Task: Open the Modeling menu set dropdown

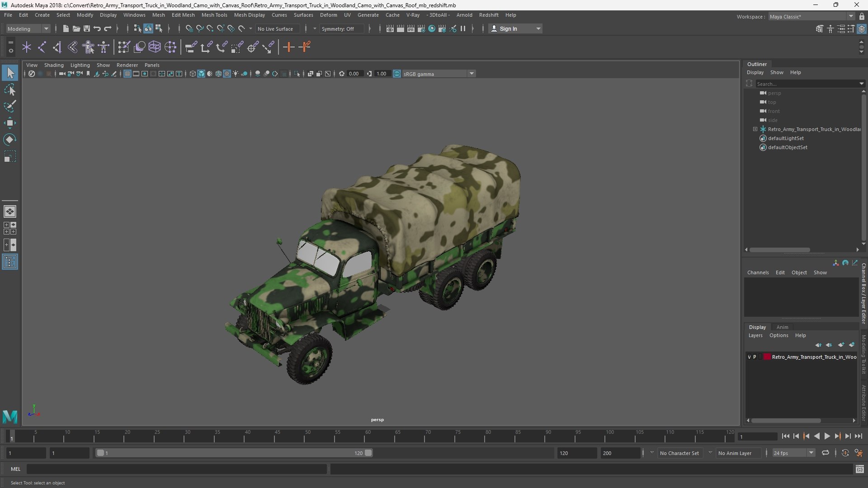Action: pos(28,28)
